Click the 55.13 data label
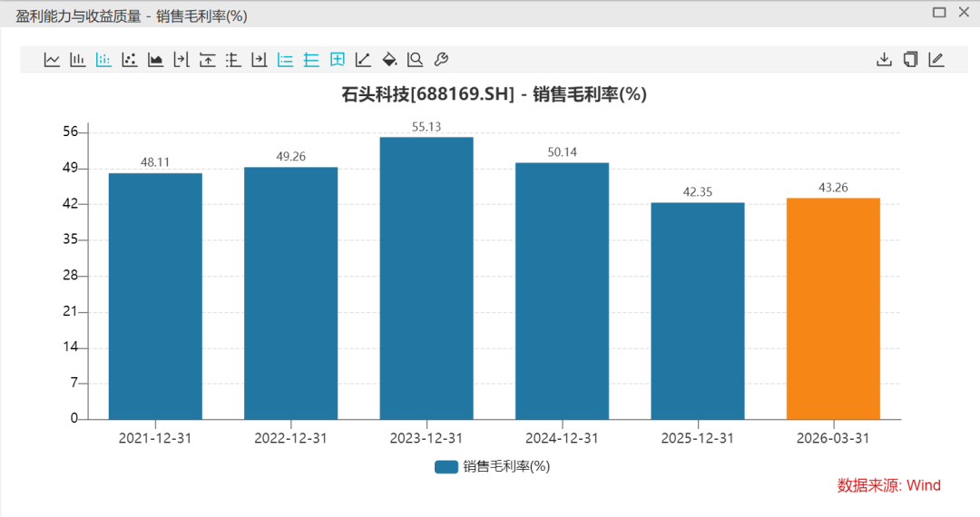Screen dimensions: 980x517 (x=426, y=127)
